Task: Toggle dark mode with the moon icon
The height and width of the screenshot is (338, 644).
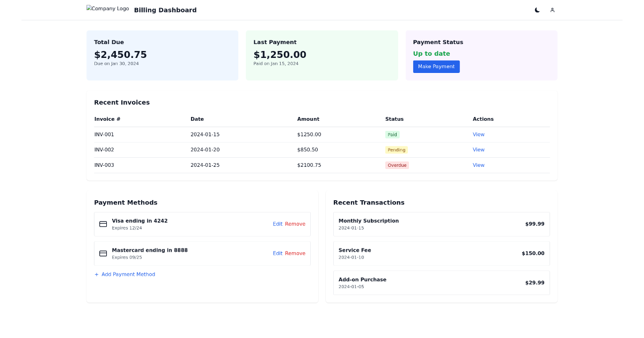Action: [x=537, y=10]
